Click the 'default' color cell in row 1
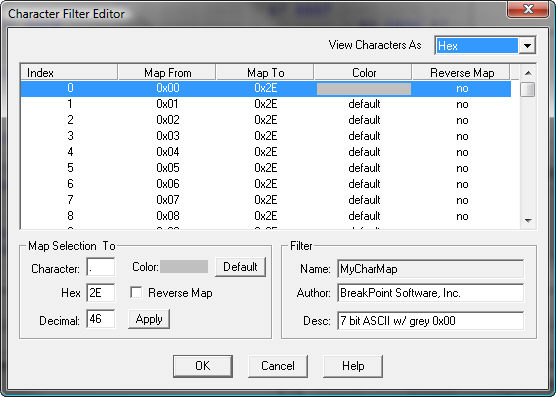The height and width of the screenshot is (397, 556). (364, 104)
